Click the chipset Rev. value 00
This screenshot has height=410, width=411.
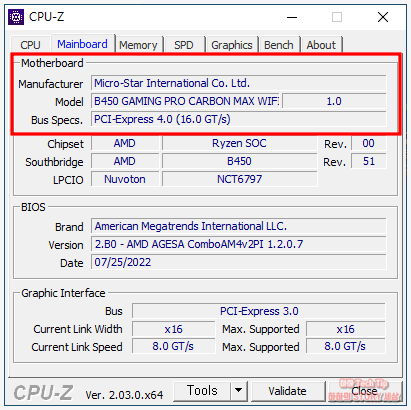369,143
